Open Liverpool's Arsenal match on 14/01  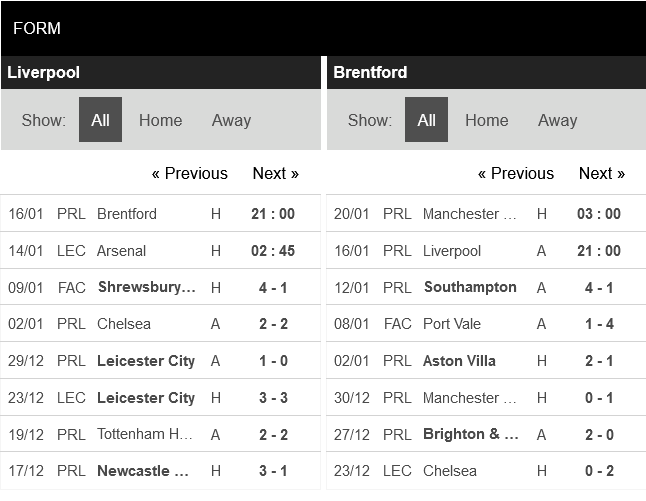pos(121,251)
